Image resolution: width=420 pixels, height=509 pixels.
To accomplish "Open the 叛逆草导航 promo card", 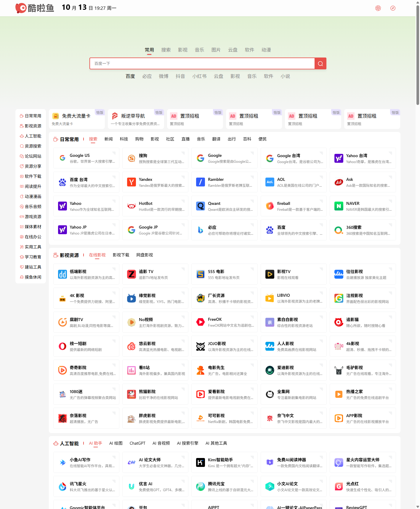I will (x=136, y=119).
